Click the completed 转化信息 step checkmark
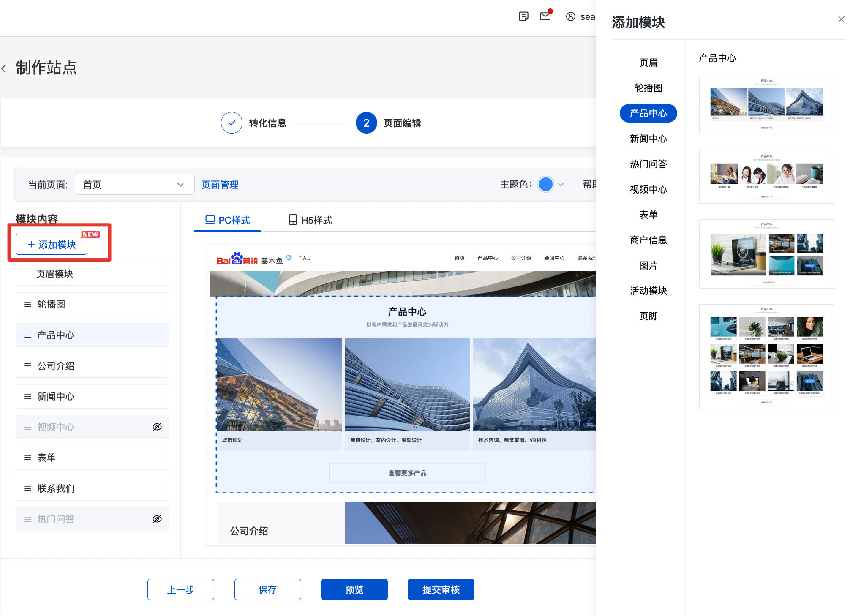861x616 pixels. tap(232, 123)
